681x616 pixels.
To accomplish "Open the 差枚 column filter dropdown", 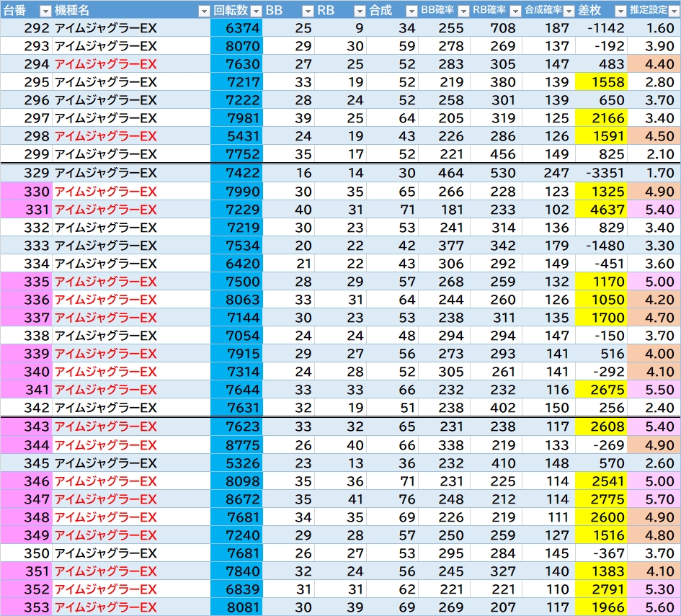I will click(621, 11).
